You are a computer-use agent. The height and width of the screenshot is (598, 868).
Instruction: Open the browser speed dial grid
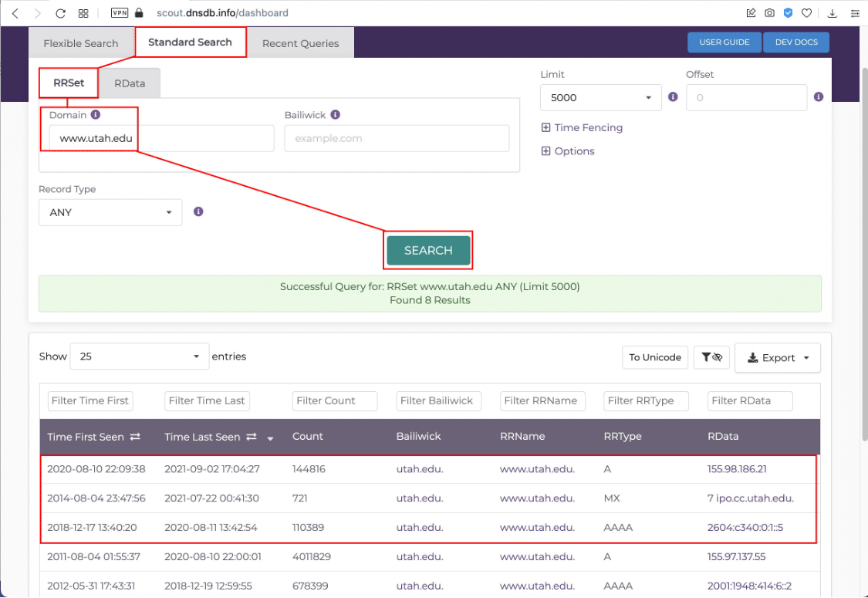[83, 13]
